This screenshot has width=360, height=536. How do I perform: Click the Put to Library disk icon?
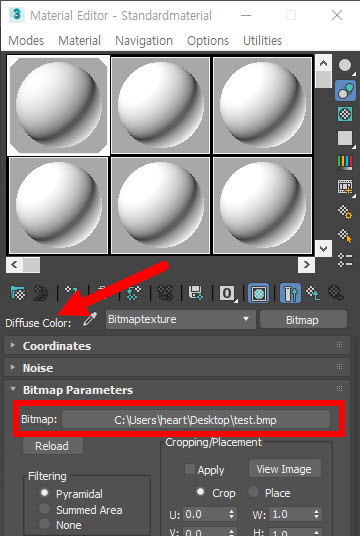196,293
